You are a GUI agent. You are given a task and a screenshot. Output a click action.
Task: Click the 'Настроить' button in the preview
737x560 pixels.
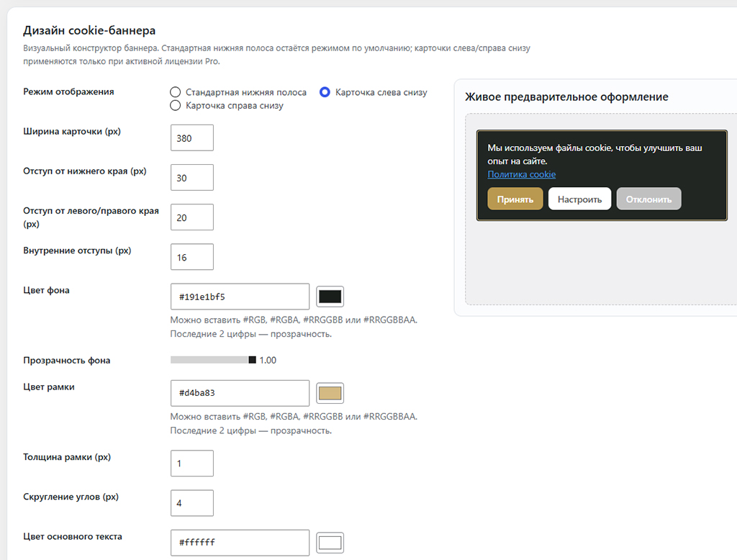point(579,199)
